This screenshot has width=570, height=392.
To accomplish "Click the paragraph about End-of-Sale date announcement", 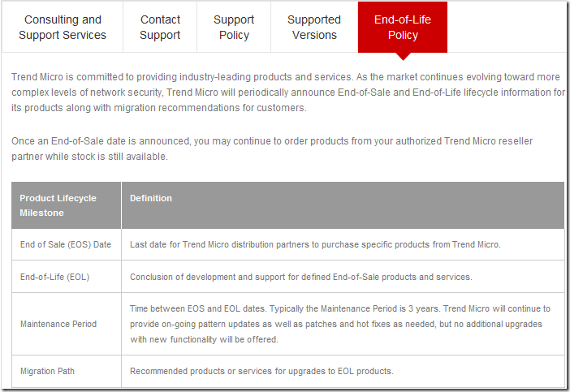I will pyautogui.click(x=272, y=149).
